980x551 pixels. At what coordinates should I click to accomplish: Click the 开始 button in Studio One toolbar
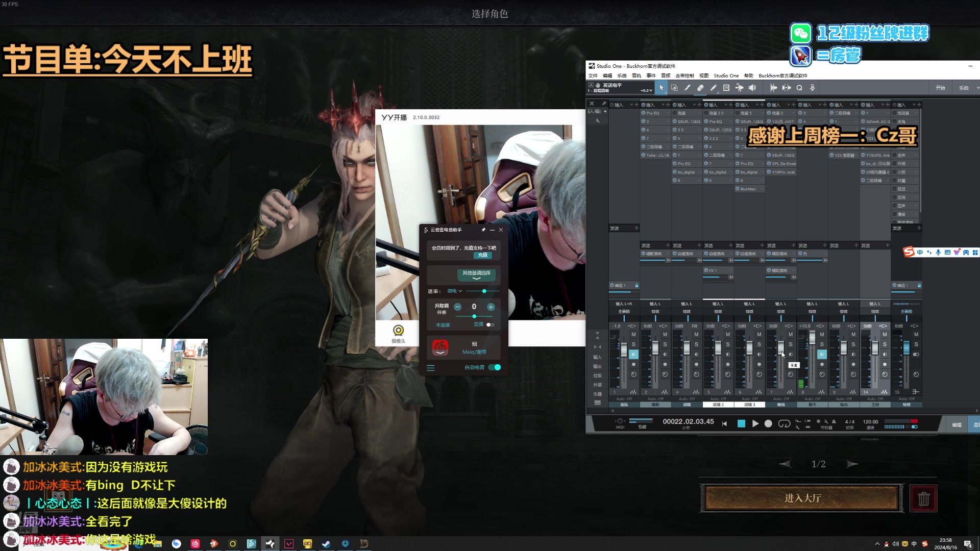tap(940, 88)
